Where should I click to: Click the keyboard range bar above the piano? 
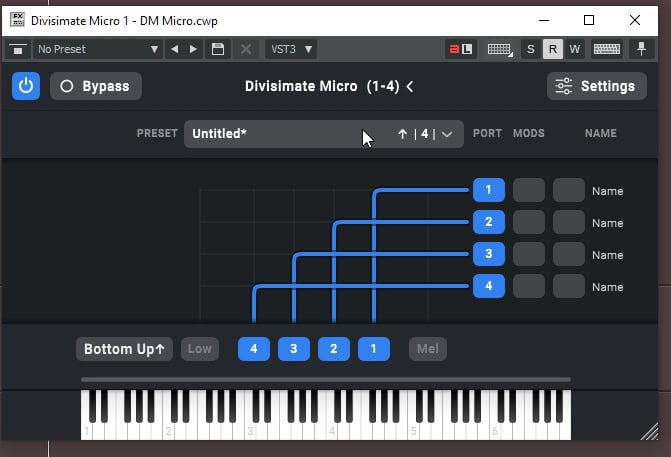pos(326,380)
